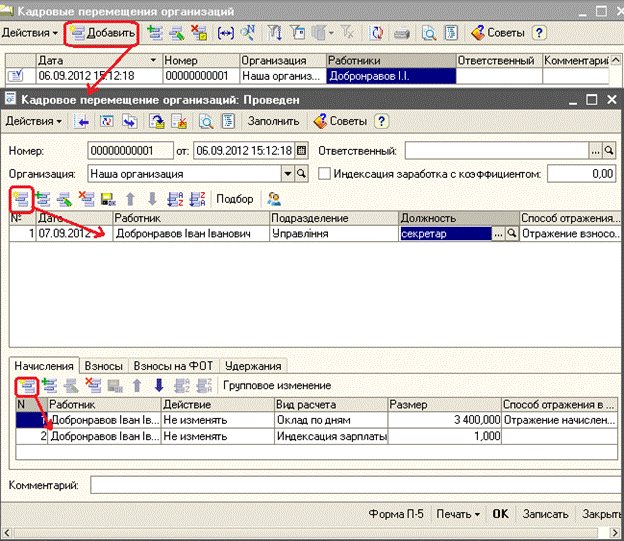
Task: Click the Номер input field
Action: point(131,151)
